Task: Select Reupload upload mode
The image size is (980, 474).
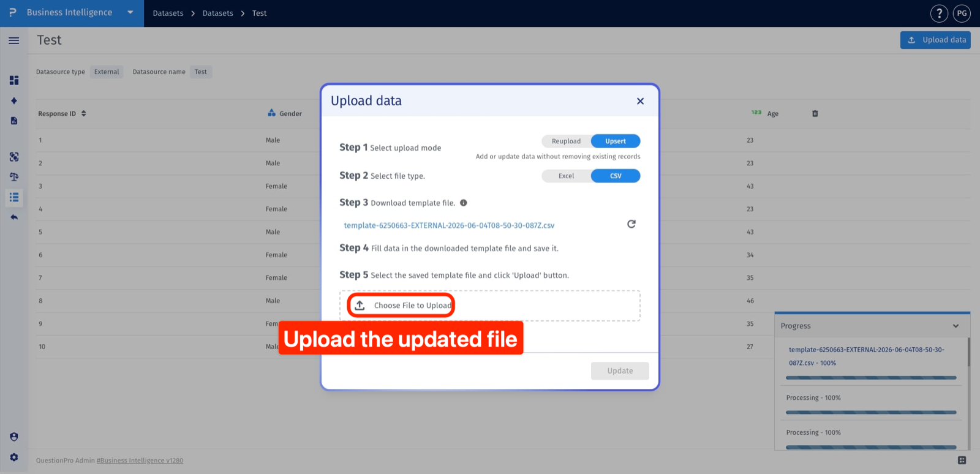Action: 566,141
